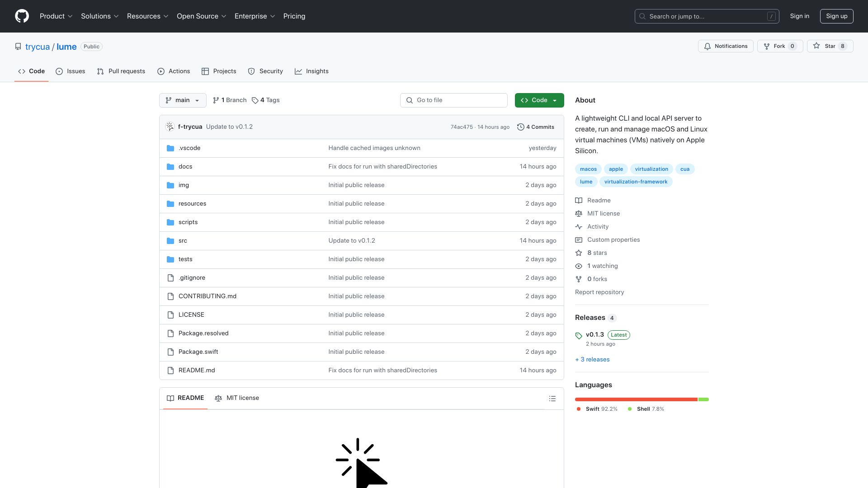Click the Sign in link
This screenshot has width=868, height=488.
(x=800, y=16)
